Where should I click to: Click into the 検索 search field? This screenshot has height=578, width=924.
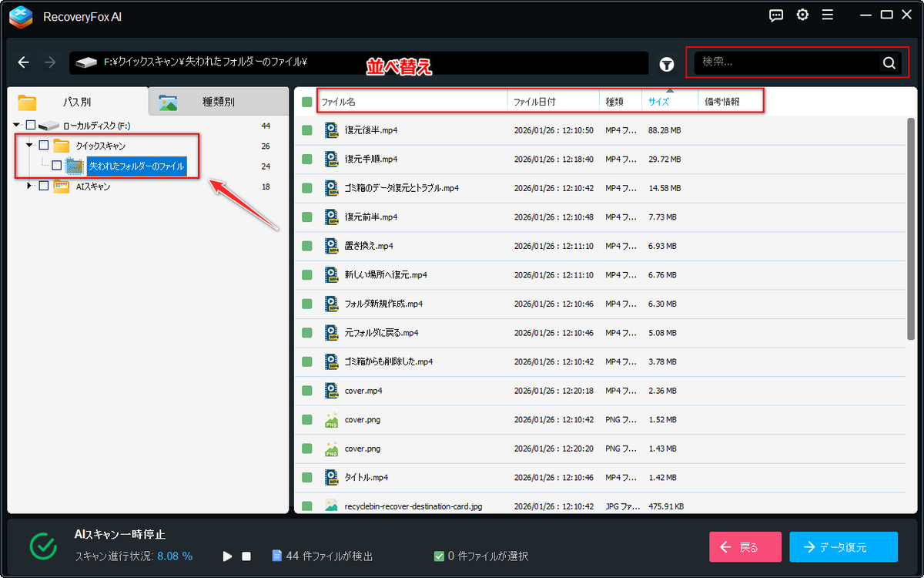tap(787, 63)
